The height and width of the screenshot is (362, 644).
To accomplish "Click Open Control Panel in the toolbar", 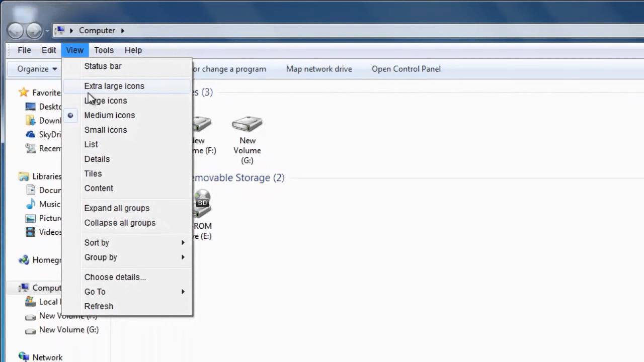I will coord(406,69).
